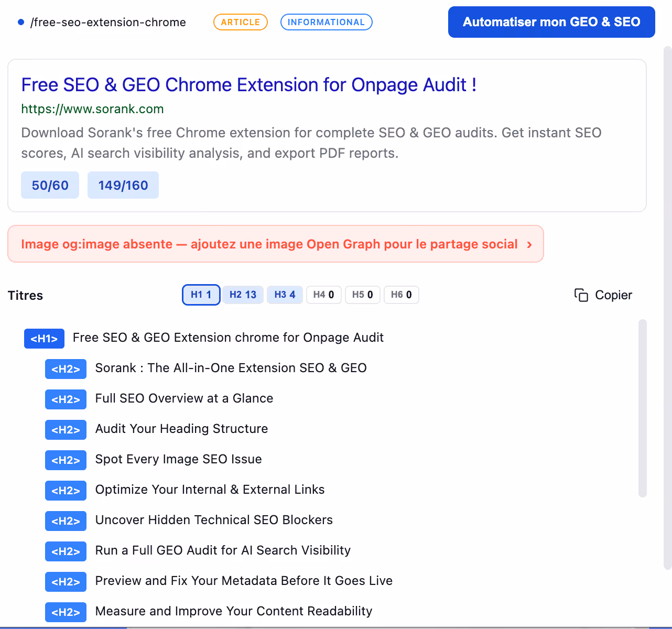
Task: Toggle the H1 heading filter
Action: click(x=201, y=295)
